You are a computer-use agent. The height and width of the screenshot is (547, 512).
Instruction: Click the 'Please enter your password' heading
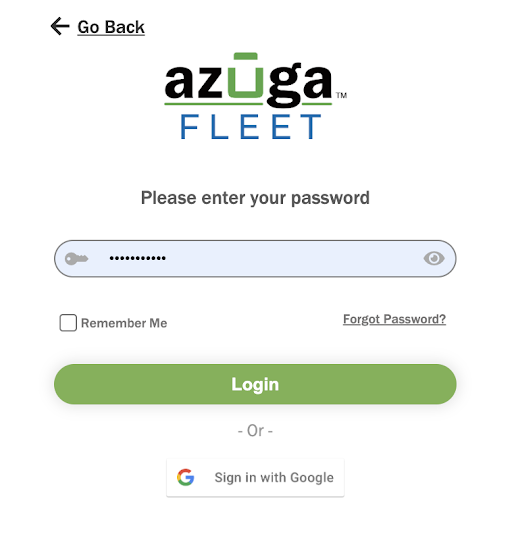pos(255,198)
